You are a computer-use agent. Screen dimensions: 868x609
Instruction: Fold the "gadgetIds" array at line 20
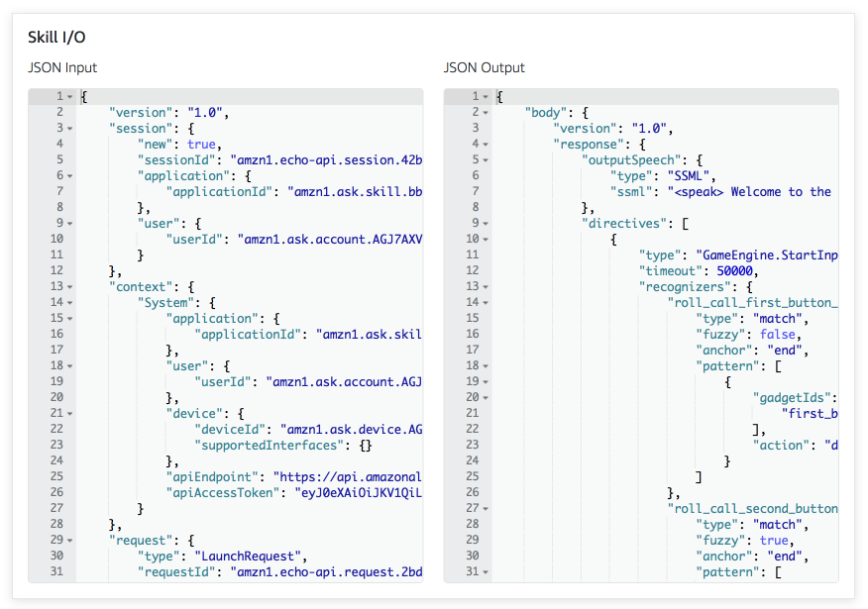pos(487,397)
